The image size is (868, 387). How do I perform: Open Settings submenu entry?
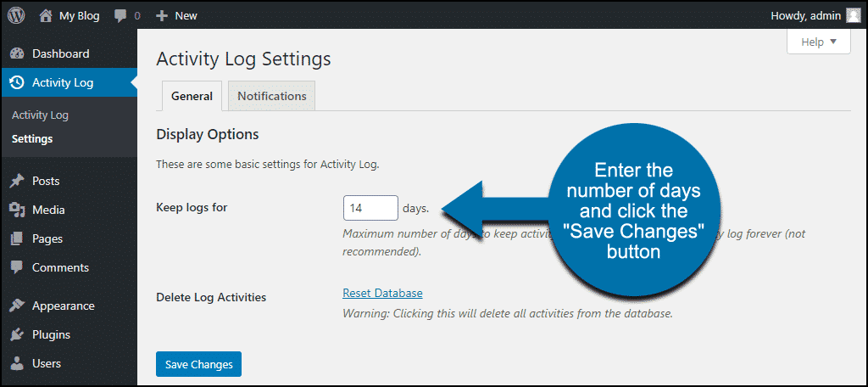pos(32,138)
